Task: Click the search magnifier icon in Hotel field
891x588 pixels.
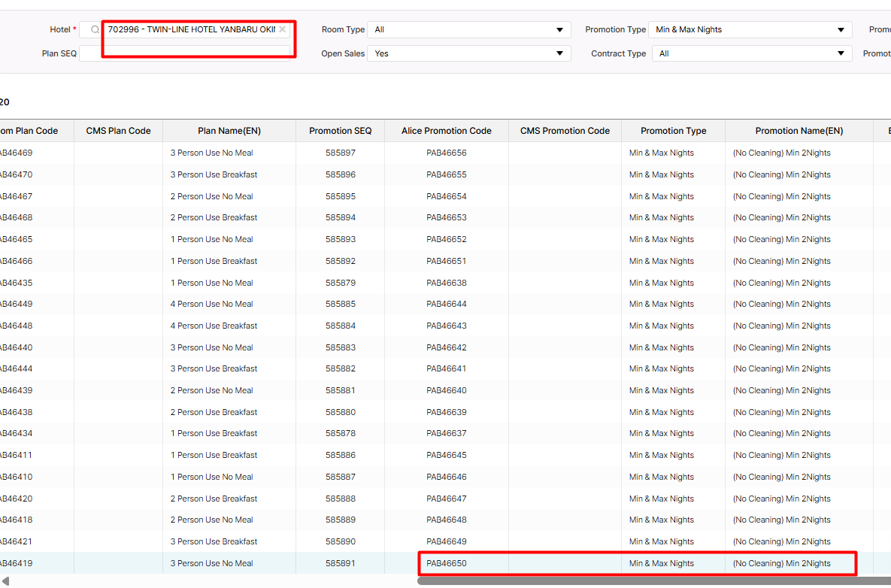Action: (95, 30)
